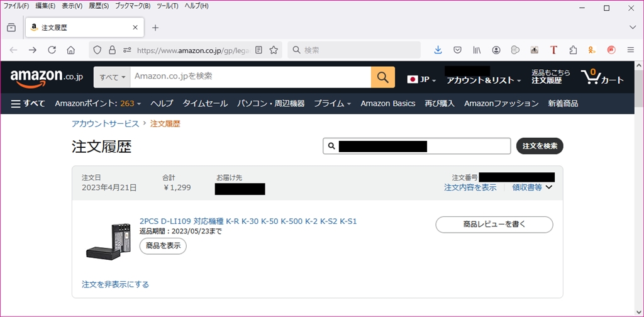Open the 編集(E) menu
Viewport: 644px width, 317px height.
45,6
